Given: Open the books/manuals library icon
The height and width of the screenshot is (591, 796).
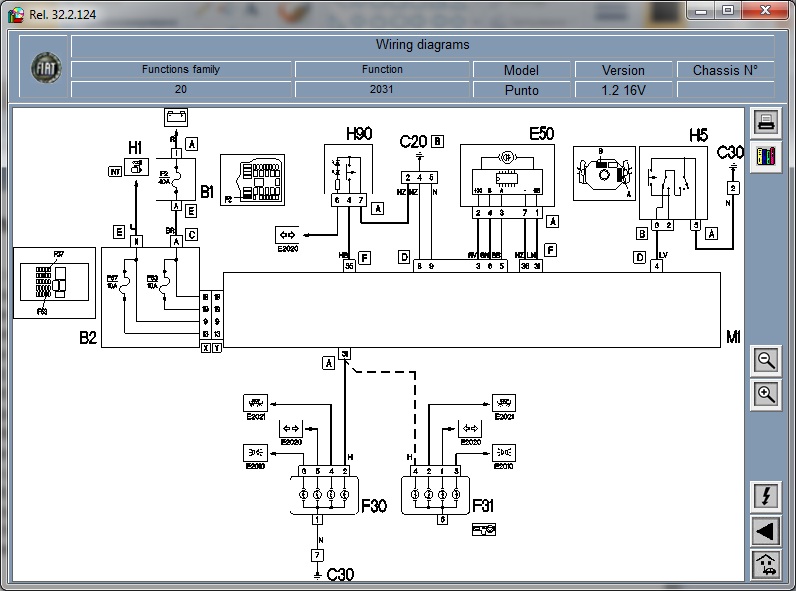Looking at the screenshot, I should coord(766,156).
